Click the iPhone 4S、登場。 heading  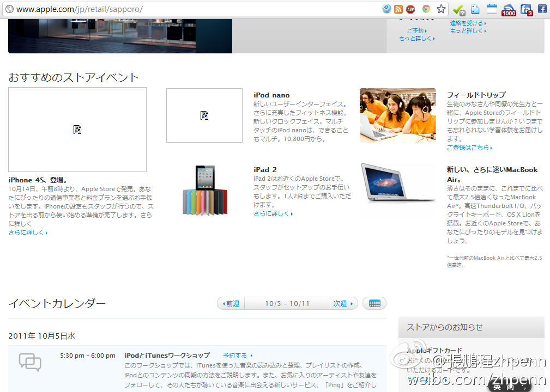38,180
